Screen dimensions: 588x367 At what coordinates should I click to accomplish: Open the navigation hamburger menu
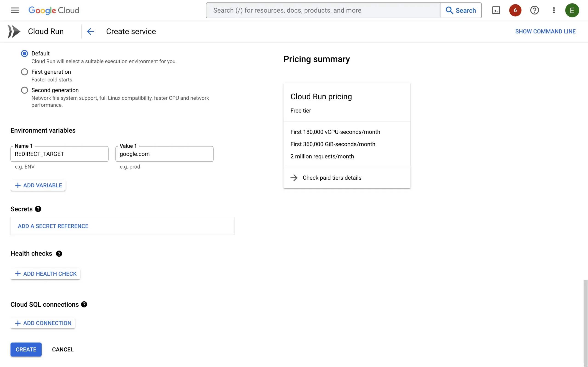pyautogui.click(x=14, y=10)
